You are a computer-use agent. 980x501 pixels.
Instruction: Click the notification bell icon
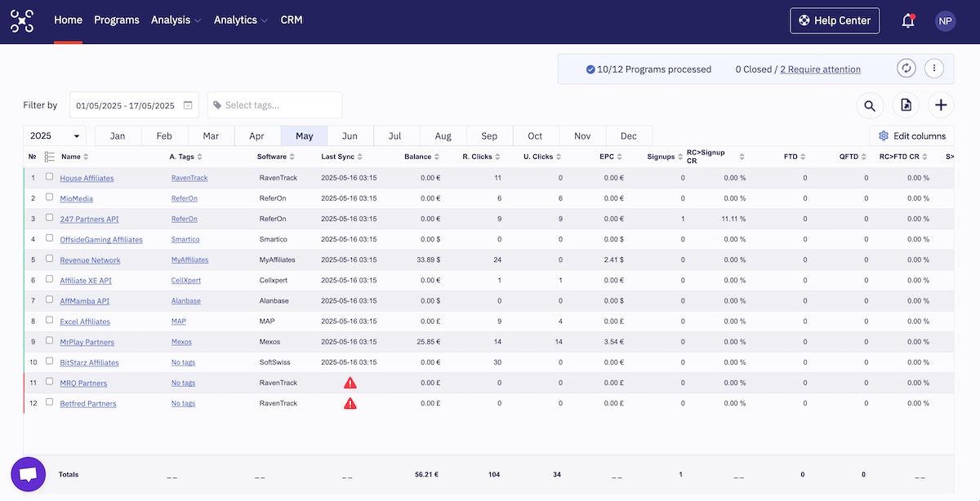pos(908,20)
